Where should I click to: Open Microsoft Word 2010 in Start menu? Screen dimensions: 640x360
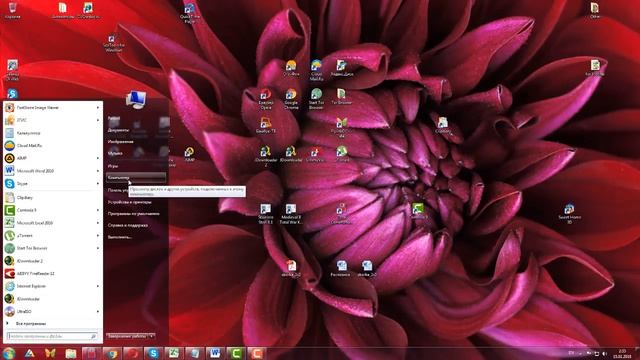click(52, 171)
